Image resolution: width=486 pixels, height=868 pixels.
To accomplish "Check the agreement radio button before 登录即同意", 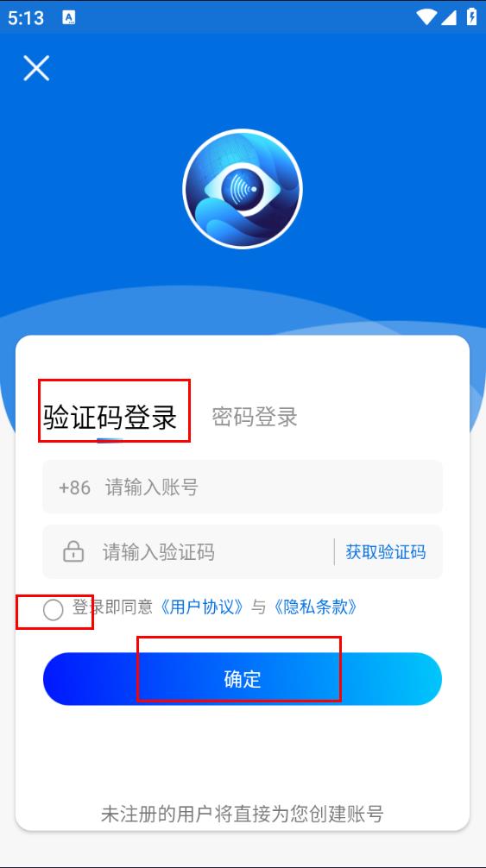I will click(54, 610).
